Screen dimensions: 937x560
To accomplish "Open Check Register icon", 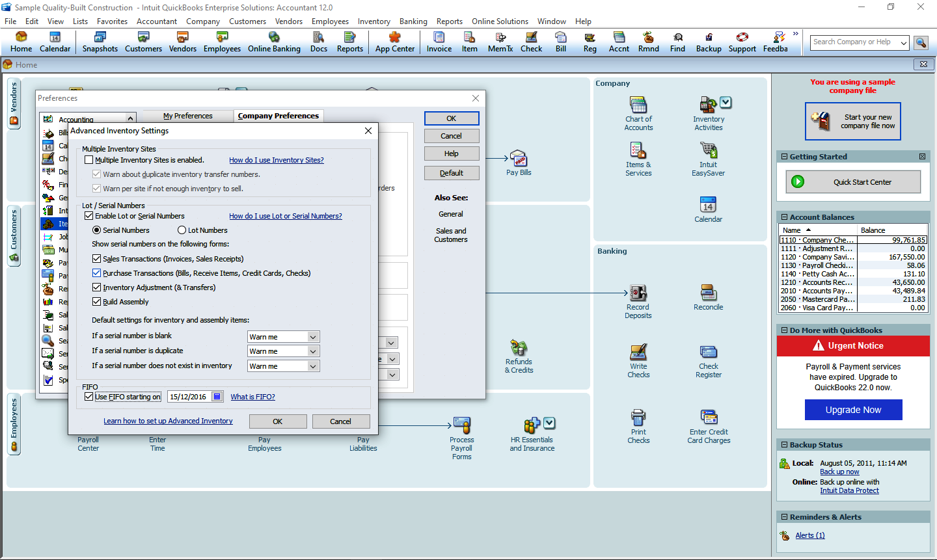I will (709, 361).
